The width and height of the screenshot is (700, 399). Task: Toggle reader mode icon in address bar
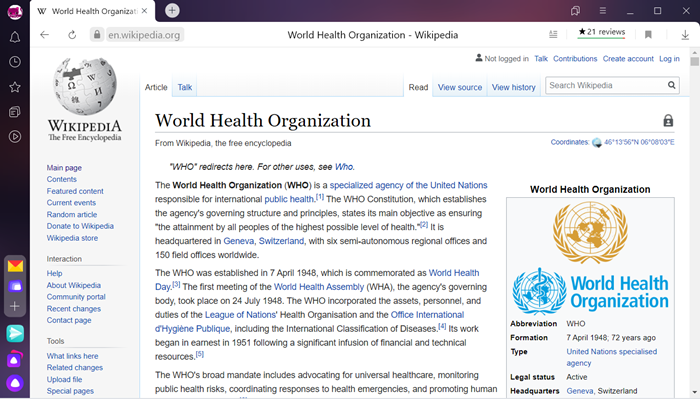(553, 34)
